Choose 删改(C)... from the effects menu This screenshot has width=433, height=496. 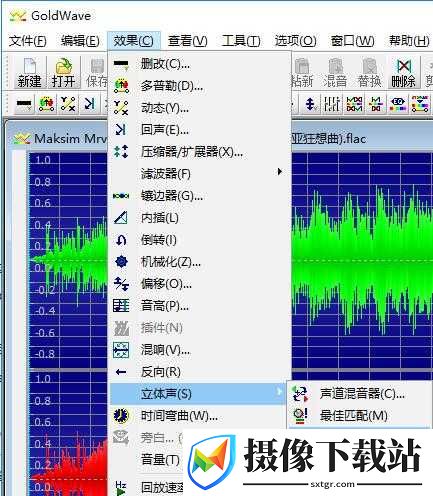click(199, 64)
